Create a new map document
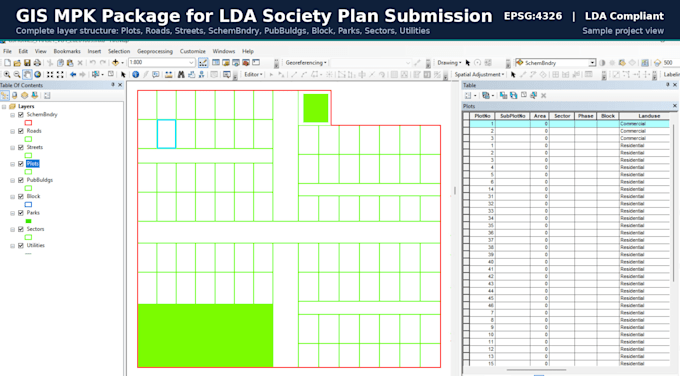 pos(7,63)
